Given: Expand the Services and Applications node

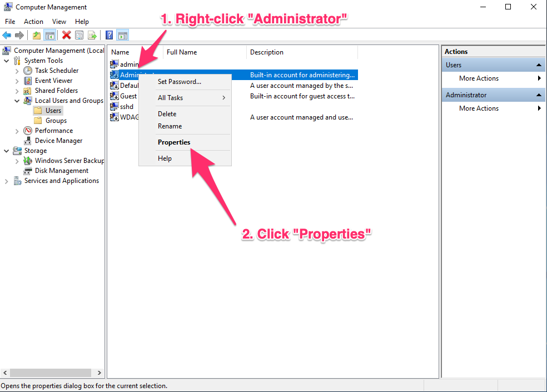Looking at the screenshot, I should (x=7, y=181).
